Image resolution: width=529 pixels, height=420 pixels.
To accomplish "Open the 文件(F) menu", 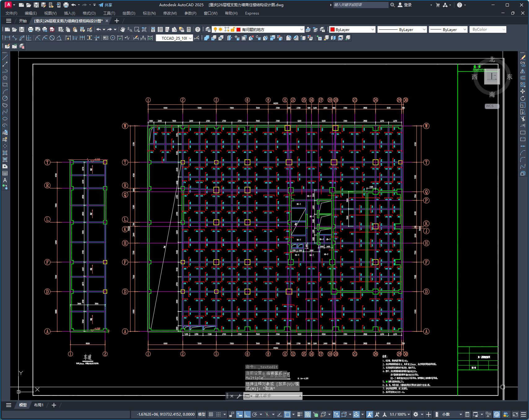I will [x=11, y=13].
